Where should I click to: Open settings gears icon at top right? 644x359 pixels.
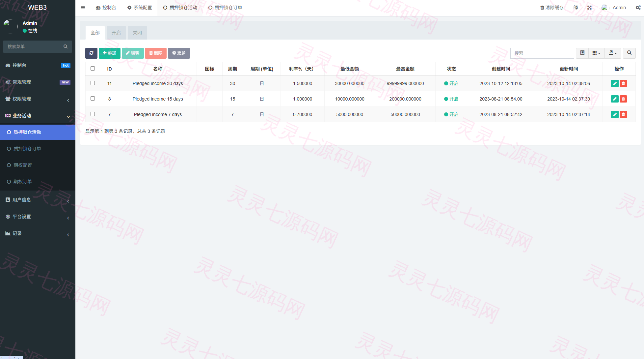coord(638,8)
